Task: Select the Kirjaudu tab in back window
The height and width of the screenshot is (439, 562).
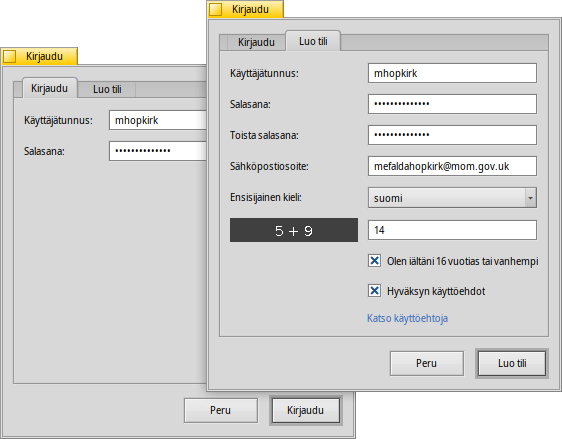Action: pyautogui.click(x=49, y=88)
